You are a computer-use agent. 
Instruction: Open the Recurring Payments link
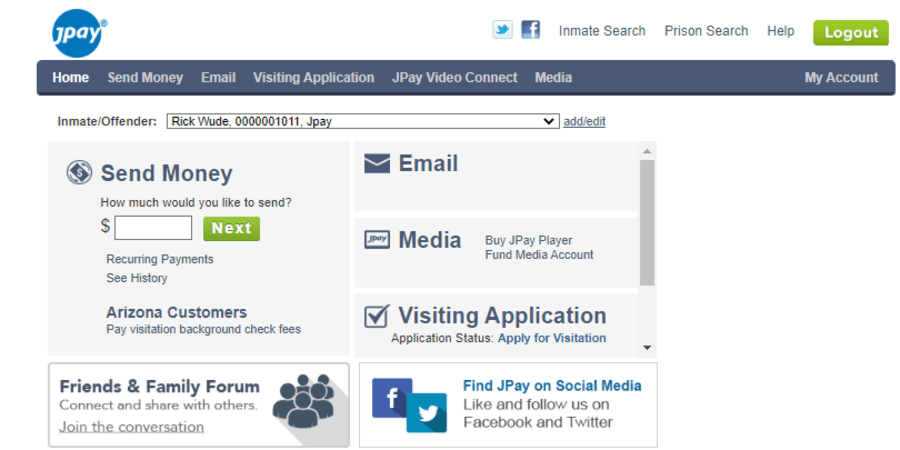(x=160, y=259)
